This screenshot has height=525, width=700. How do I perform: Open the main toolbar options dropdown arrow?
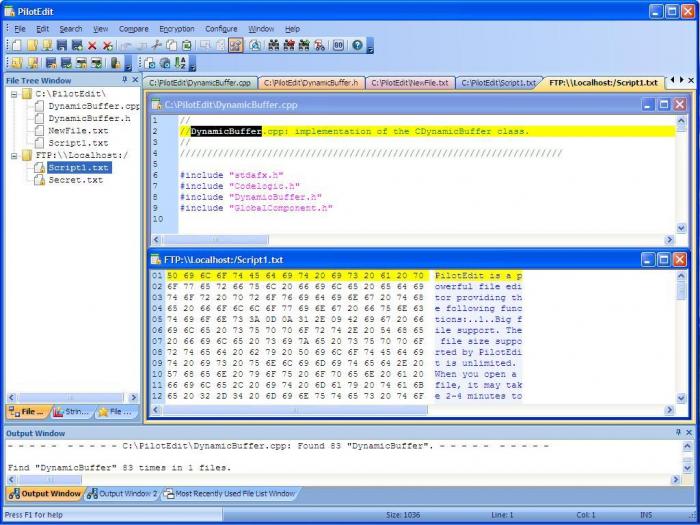(370, 47)
